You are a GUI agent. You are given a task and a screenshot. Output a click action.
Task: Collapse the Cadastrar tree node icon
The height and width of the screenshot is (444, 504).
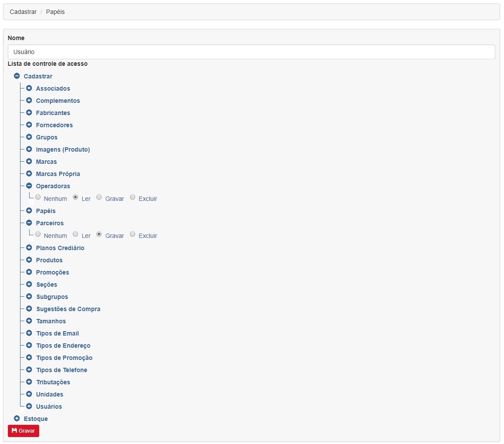click(17, 76)
